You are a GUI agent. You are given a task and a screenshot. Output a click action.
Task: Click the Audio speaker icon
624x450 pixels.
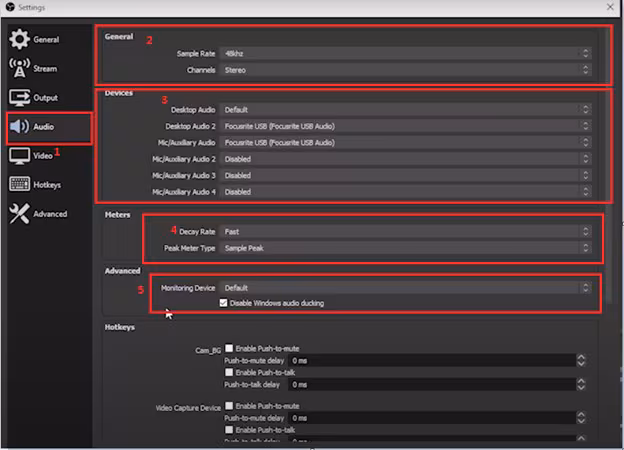pyautogui.click(x=19, y=127)
